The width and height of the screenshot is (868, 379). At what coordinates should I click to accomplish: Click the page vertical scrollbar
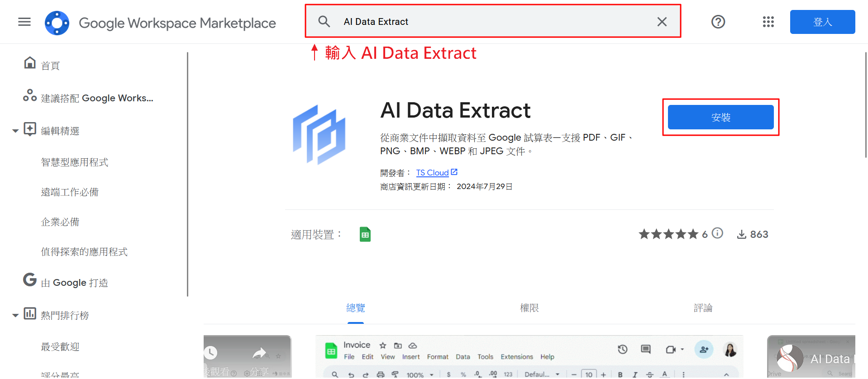point(866,105)
